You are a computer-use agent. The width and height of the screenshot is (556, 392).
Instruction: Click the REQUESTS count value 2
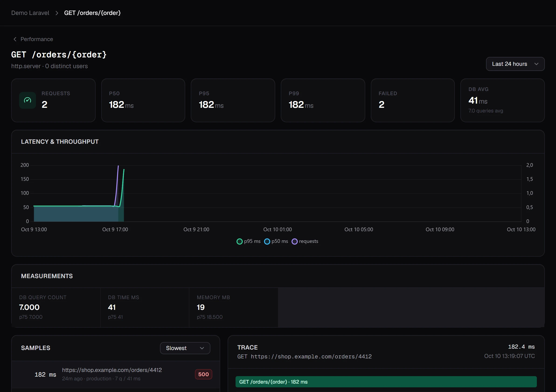tap(45, 105)
